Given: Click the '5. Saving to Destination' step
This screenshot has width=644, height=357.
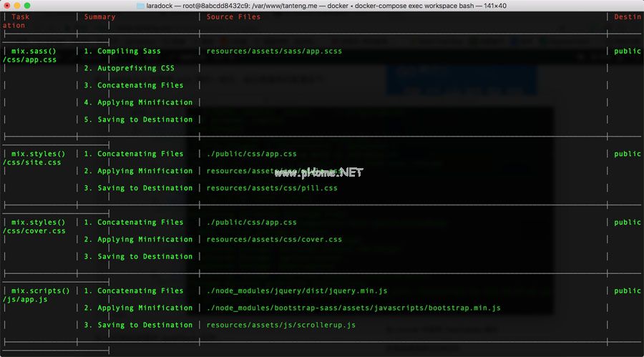Looking at the screenshot, I should click(138, 119).
